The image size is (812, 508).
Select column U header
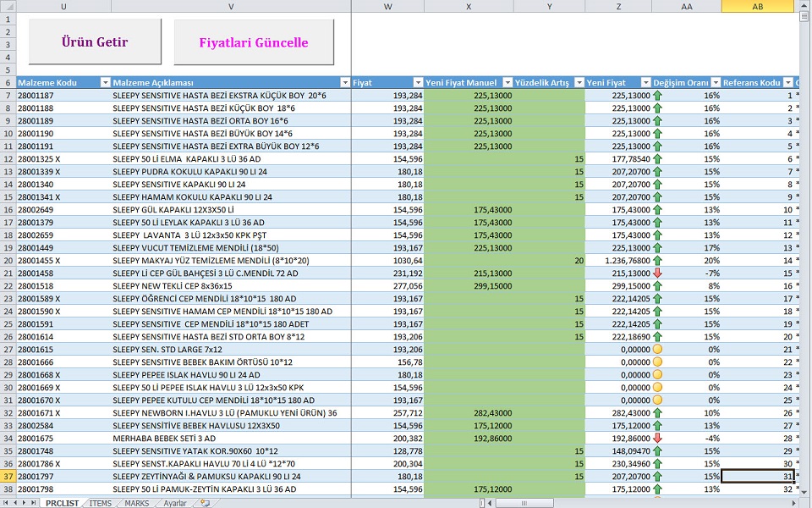tap(63, 6)
